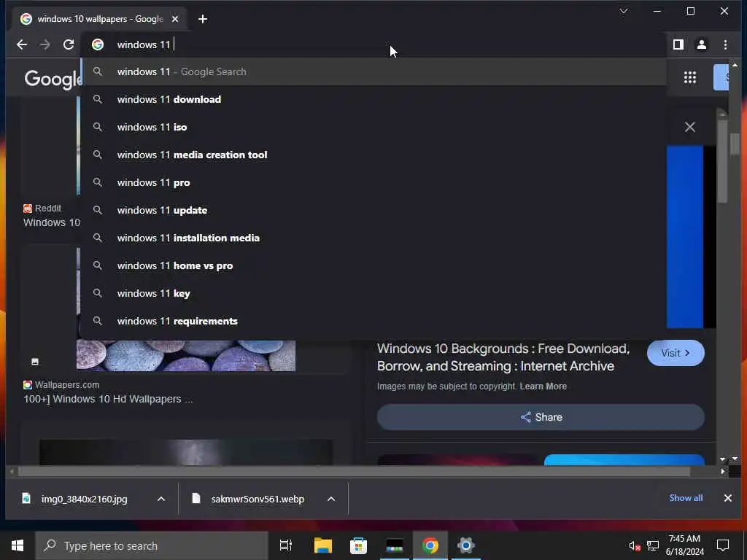
Task: Pick the windows 11 update suggestion
Action: pyautogui.click(x=373, y=210)
